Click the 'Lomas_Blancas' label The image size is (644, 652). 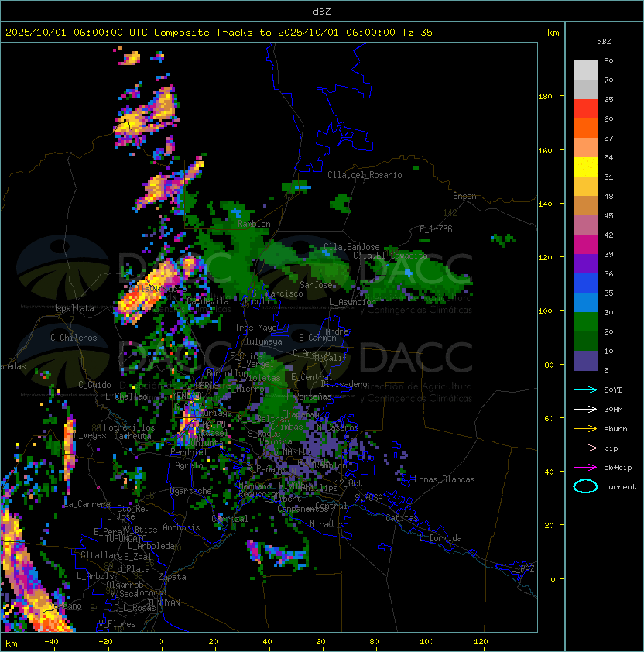coord(444,479)
